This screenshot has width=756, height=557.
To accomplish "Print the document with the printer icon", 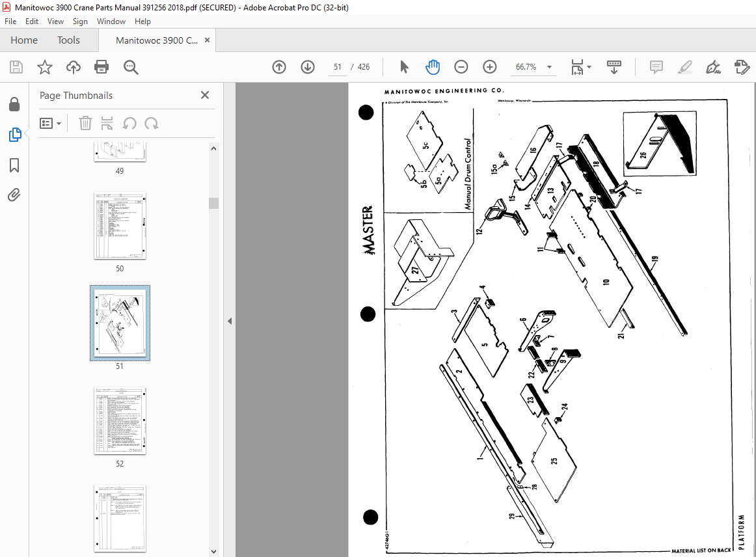I will pos(101,67).
